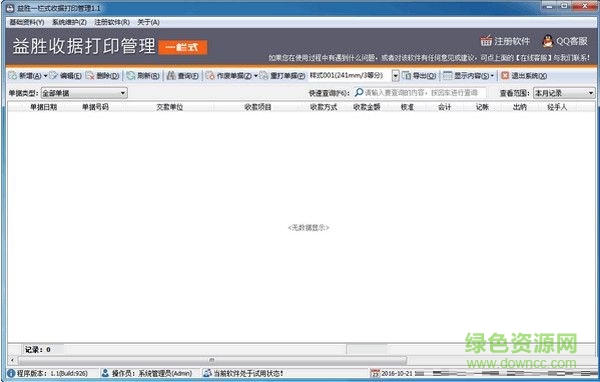600x382 pixels.
Task: Click the 导出 export toolbar button
Action: pos(419,76)
